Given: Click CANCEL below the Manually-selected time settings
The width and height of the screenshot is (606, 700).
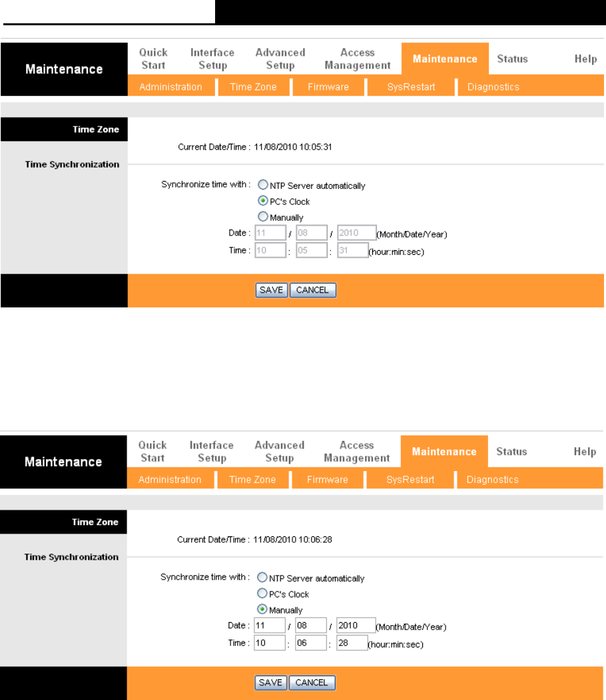Looking at the screenshot, I should point(312,683).
